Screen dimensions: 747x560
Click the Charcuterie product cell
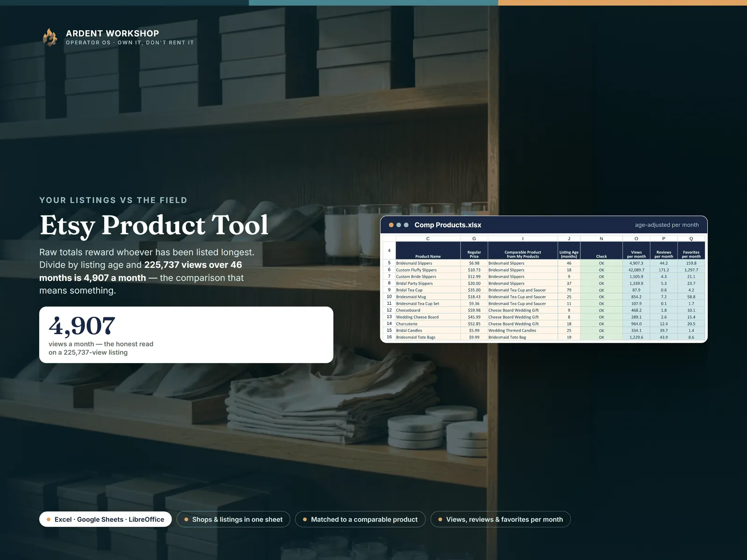[x=428, y=324]
